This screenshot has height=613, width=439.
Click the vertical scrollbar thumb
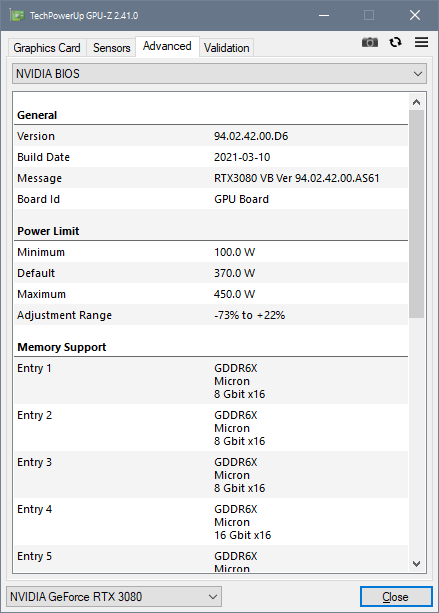coord(416,214)
